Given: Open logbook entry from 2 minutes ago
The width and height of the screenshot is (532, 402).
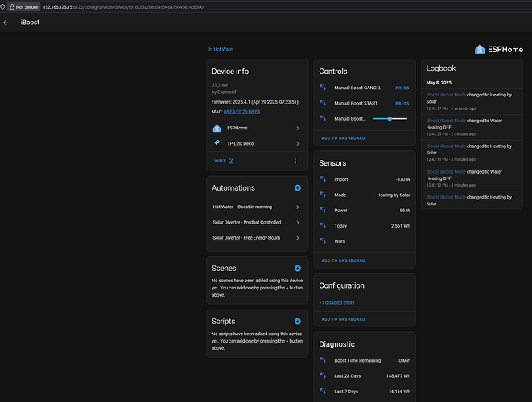Looking at the screenshot, I should (x=472, y=127).
